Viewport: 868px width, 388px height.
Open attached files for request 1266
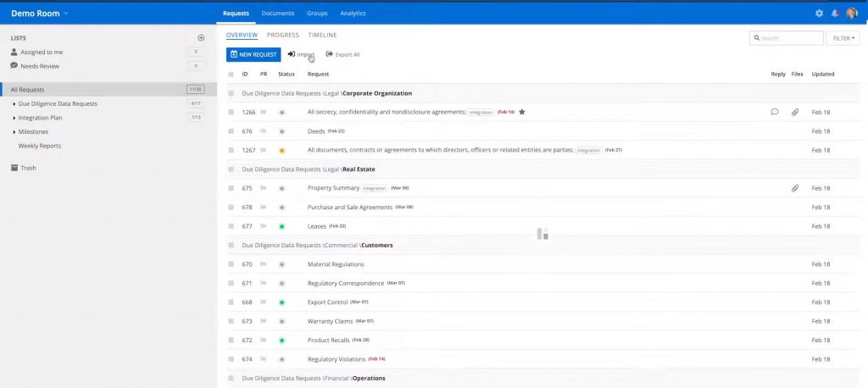[x=795, y=112]
